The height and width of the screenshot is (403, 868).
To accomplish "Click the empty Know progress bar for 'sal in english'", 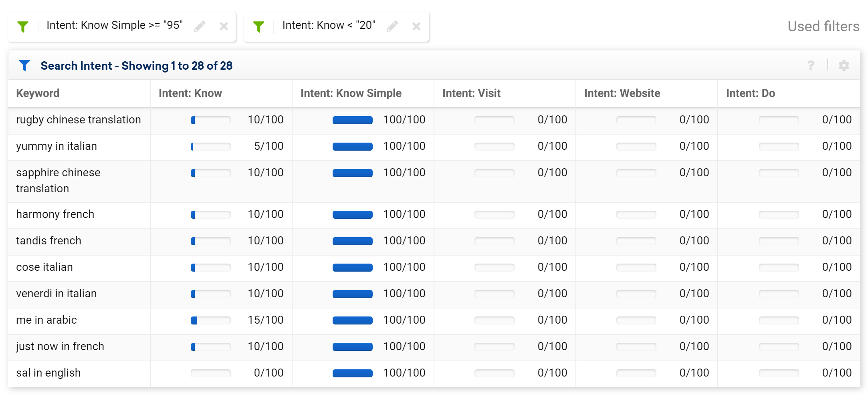I will coord(211,373).
